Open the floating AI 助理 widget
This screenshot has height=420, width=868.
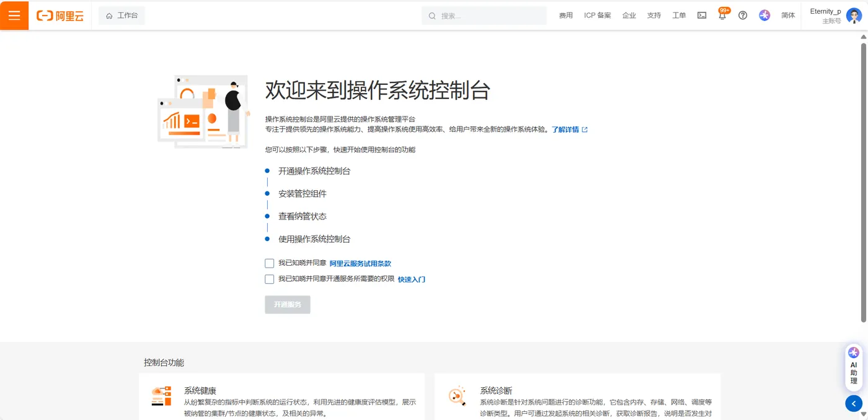(854, 368)
